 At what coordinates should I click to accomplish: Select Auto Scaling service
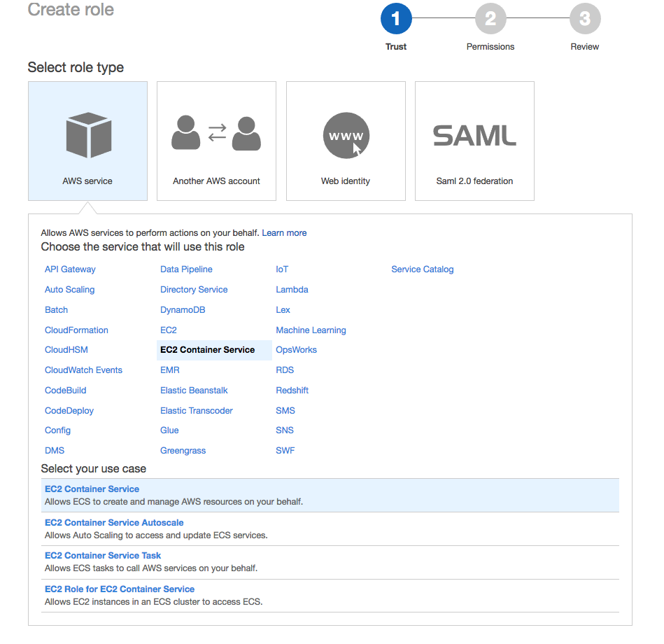(70, 290)
